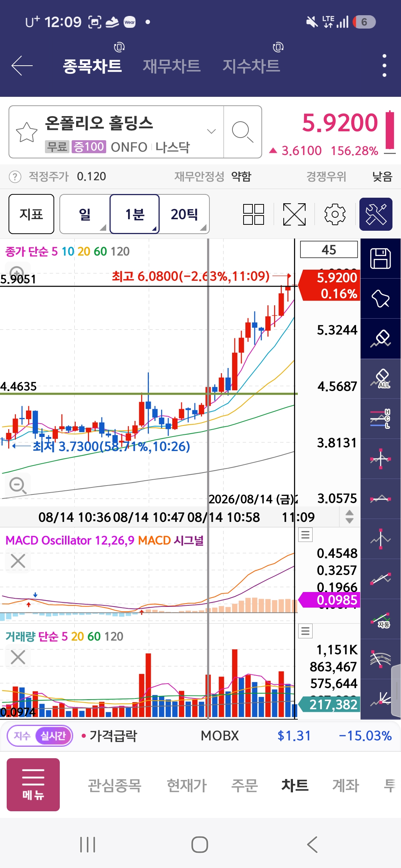Select the crosshair line drawing tool
This screenshot has height=868, width=401.
(x=381, y=459)
